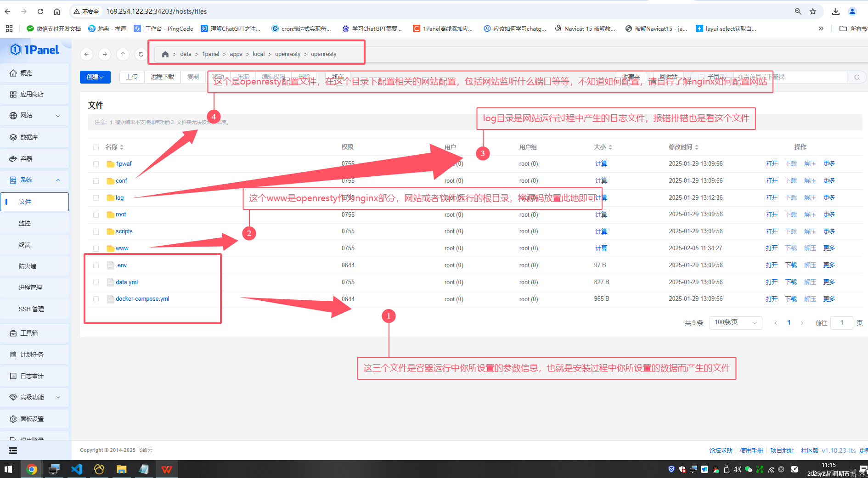Open the 100条/页 page size dropdown
This screenshot has height=478, width=868.
(x=735, y=323)
